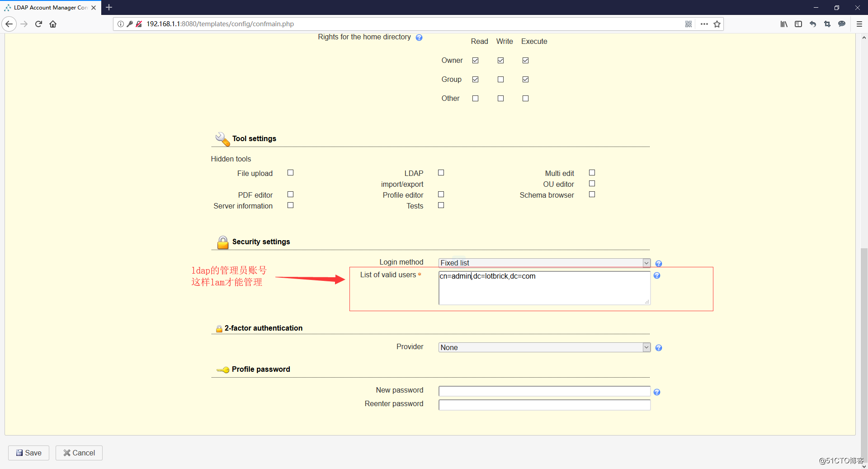Uncheck Owner Read permission
This screenshot has width=868, height=469.
(x=475, y=60)
